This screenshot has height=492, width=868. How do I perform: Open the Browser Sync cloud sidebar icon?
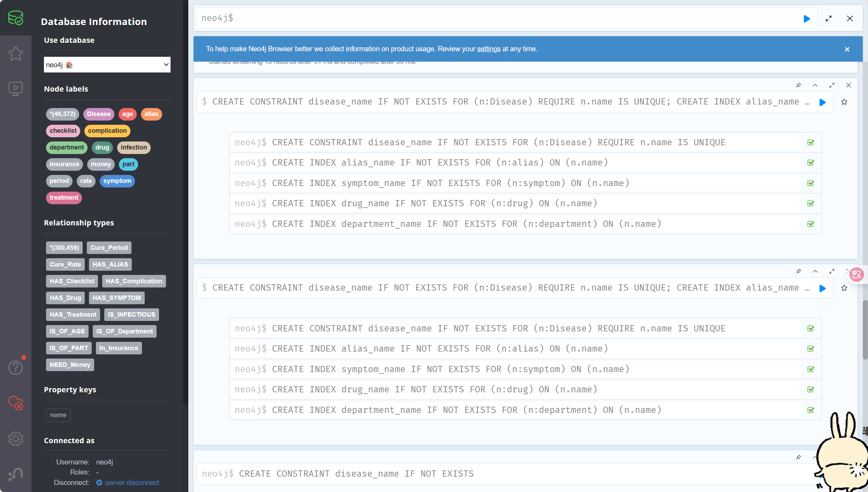[16, 403]
